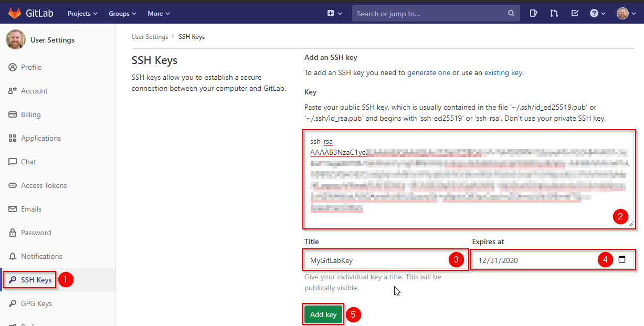Go to Access Tokens settings
Screen dimensions: 644x326
click(44, 185)
